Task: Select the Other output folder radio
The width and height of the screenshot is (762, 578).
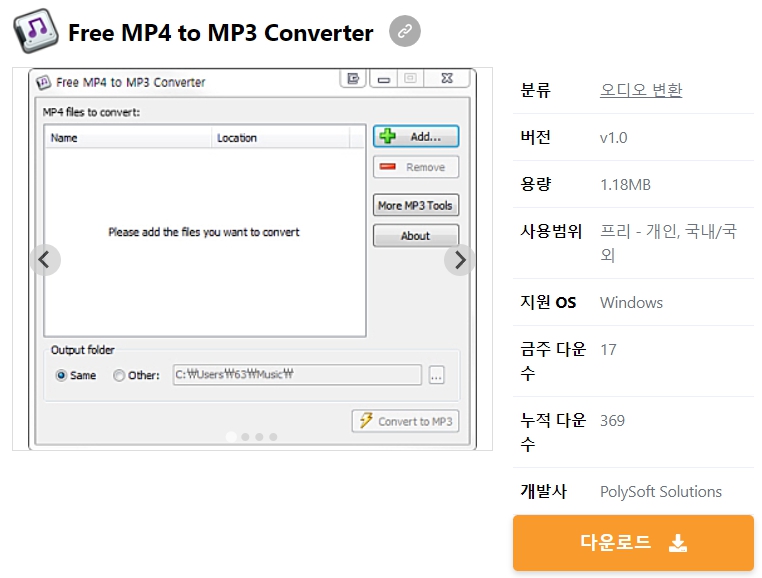Action: click(x=137, y=375)
